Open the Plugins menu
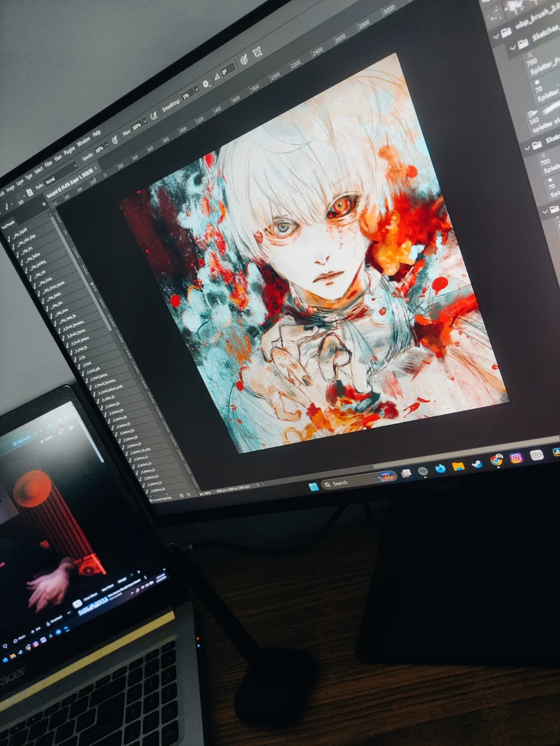The image size is (560, 746). pyautogui.click(x=69, y=151)
